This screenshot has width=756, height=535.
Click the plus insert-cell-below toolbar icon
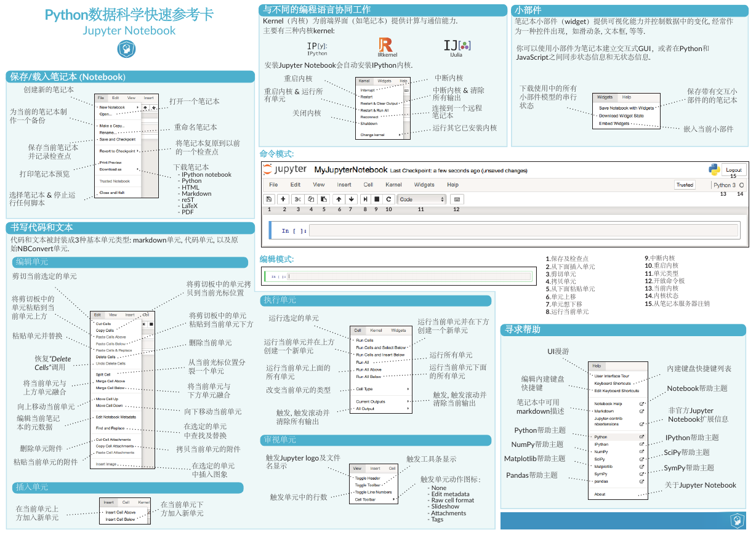(283, 199)
